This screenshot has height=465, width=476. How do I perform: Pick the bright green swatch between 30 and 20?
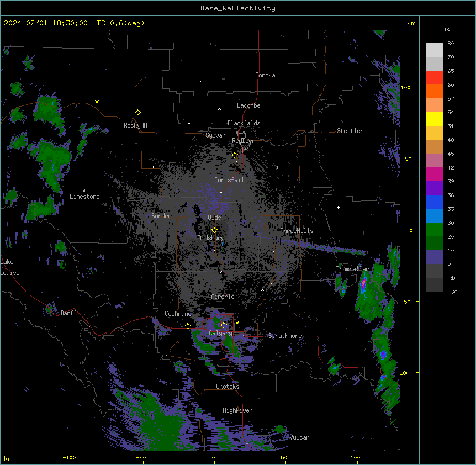(x=434, y=230)
